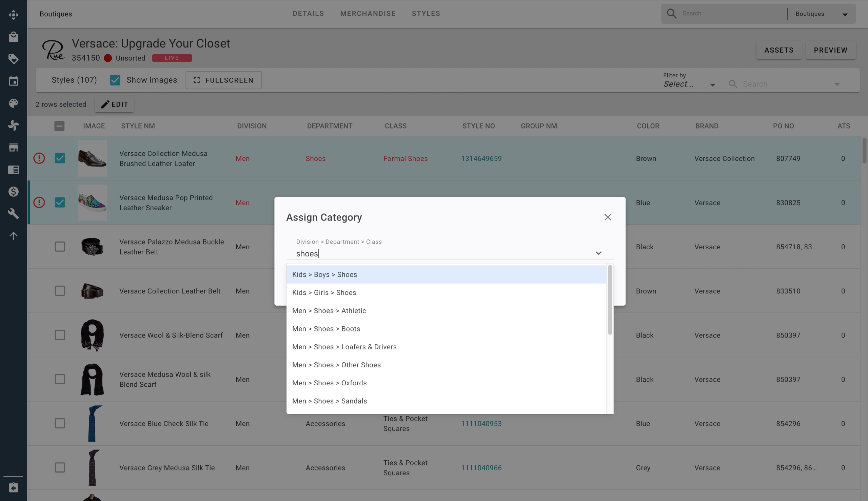Screen dimensions: 868x501
Task: Switch to the STYLES tab
Action: click(x=426, y=13)
